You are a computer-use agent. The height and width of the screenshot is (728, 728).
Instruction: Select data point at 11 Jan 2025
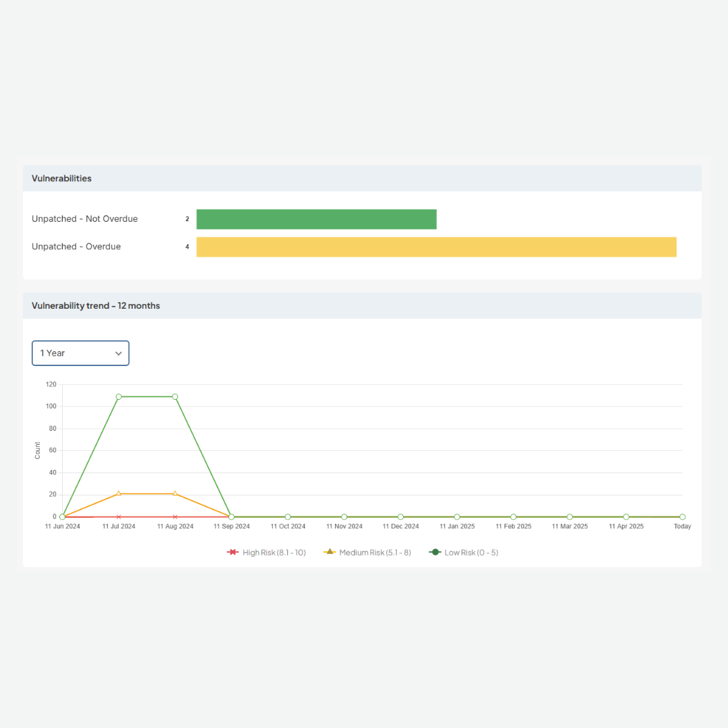tap(457, 517)
